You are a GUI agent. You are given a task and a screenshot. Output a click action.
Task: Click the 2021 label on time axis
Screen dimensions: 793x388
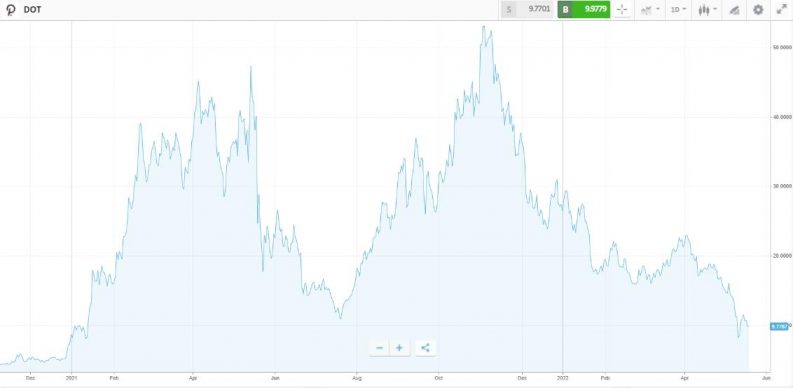(x=72, y=377)
